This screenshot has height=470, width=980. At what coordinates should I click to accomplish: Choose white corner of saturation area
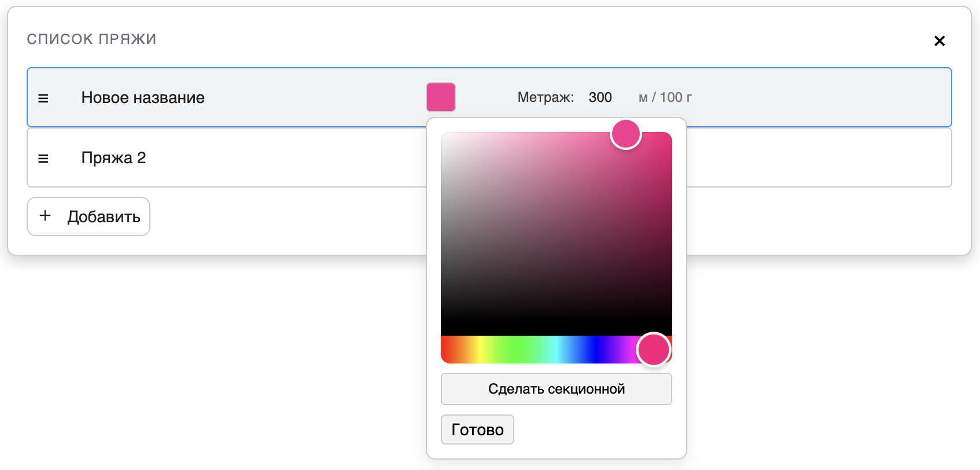445,137
